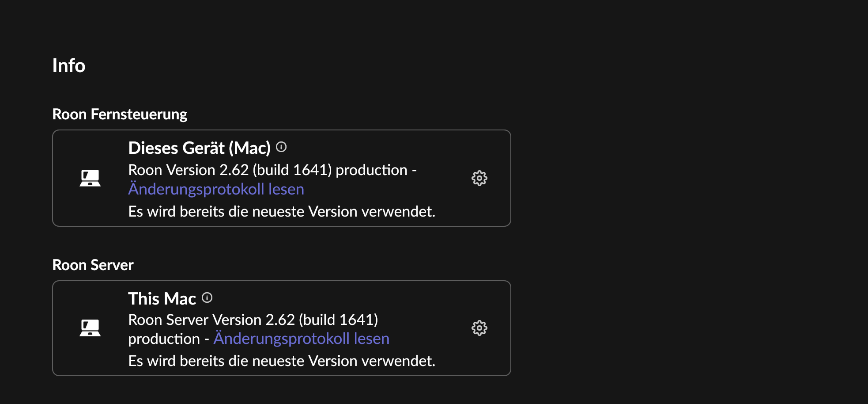Click the Dieses Gerät (Mac) title

point(199,148)
